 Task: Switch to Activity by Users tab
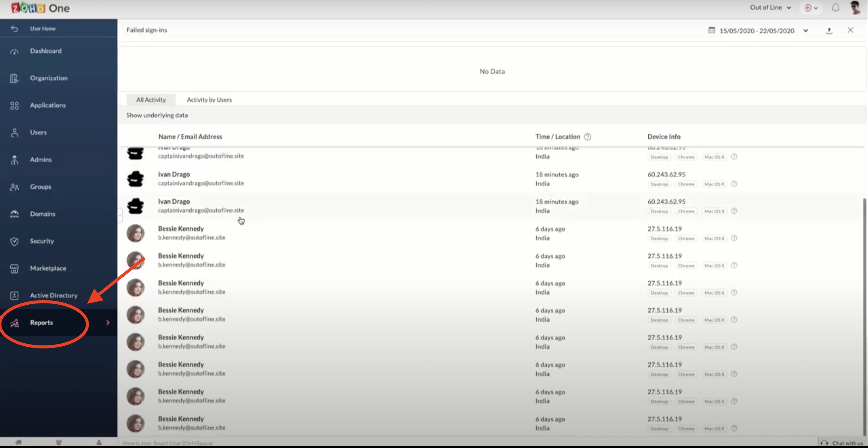tap(209, 100)
